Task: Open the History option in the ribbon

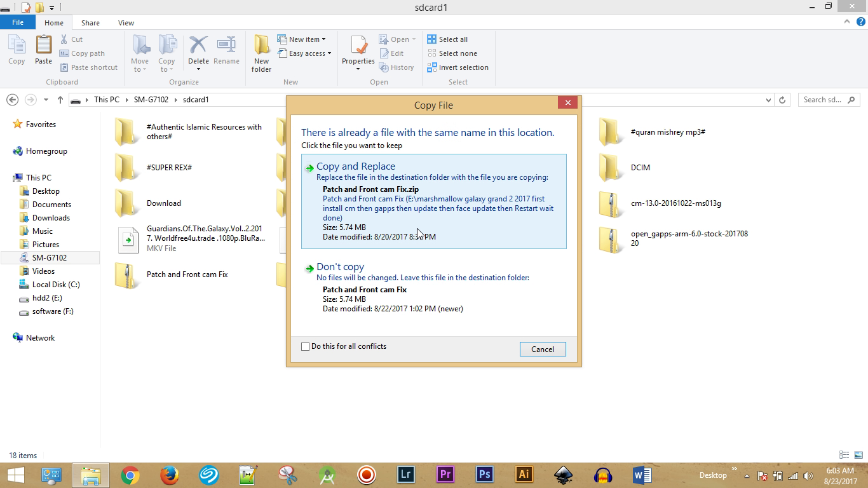Action: tap(397, 67)
